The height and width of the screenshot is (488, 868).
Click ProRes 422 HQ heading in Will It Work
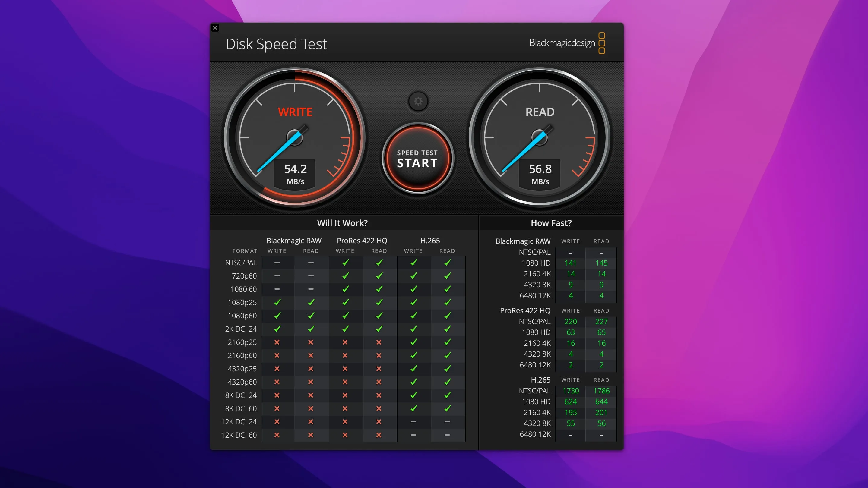(x=362, y=241)
